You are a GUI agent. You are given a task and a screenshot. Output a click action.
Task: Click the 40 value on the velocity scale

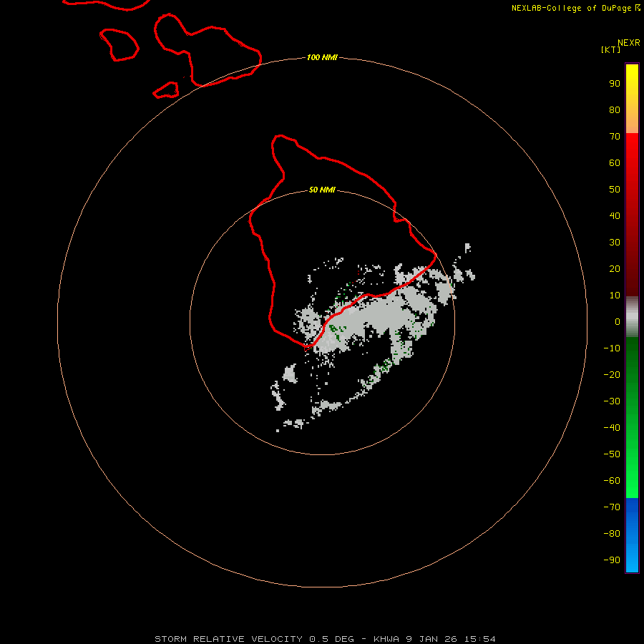615,215
